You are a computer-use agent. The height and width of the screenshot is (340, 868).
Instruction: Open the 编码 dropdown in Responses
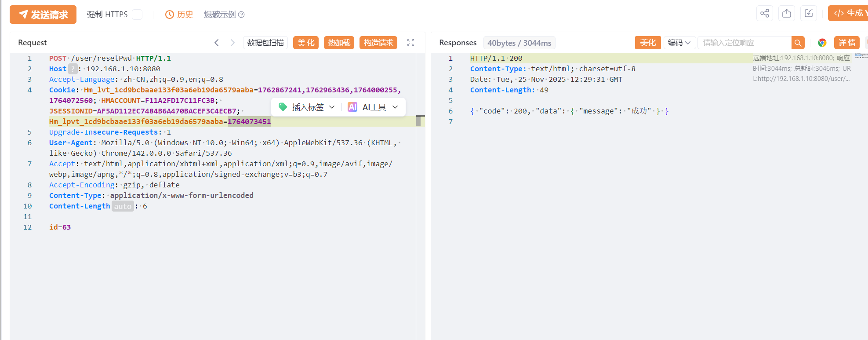point(679,43)
